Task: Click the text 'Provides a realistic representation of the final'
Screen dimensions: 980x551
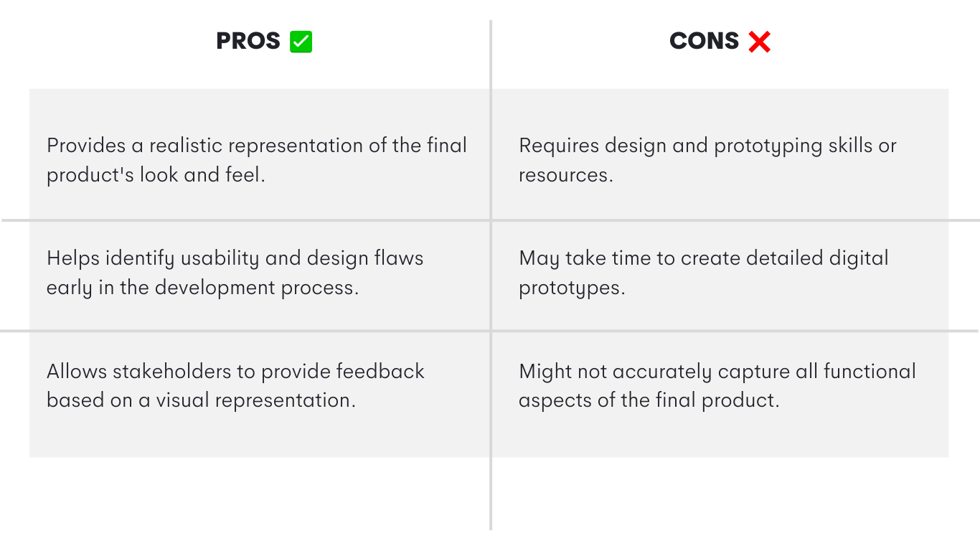Action: point(257,146)
